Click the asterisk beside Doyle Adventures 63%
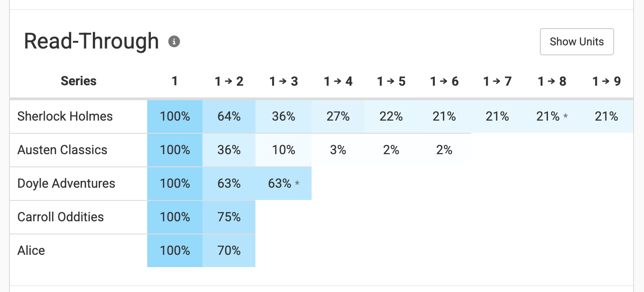The height and width of the screenshot is (292, 644). click(297, 184)
